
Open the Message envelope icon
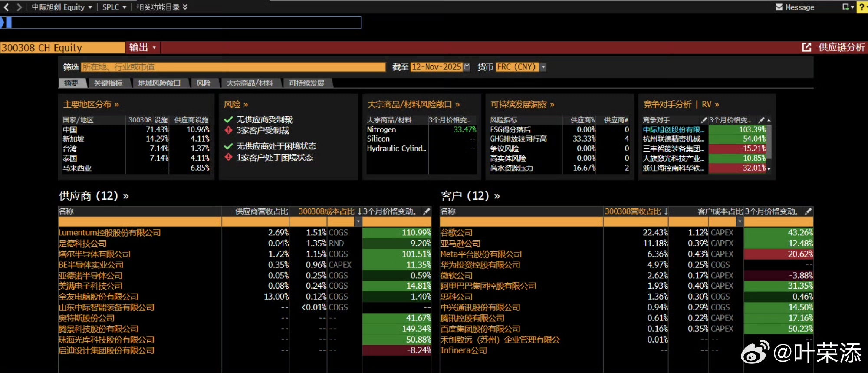pos(779,7)
